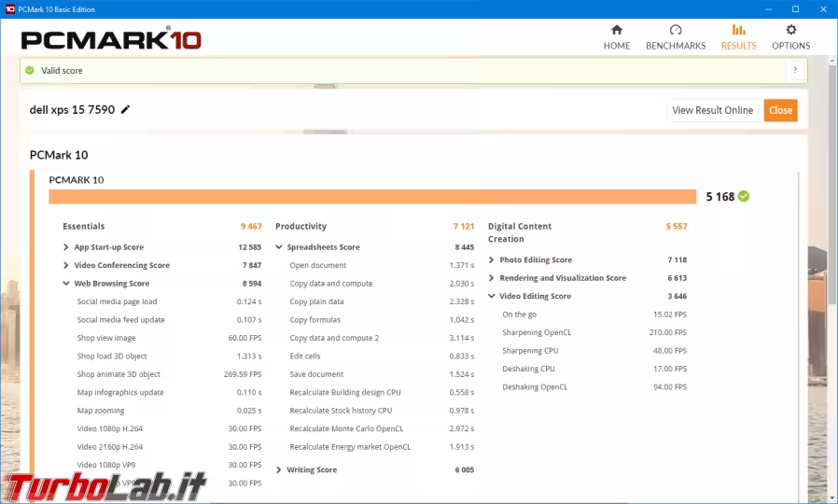
Task: Collapse Spreadsheets Score
Action: (278, 247)
